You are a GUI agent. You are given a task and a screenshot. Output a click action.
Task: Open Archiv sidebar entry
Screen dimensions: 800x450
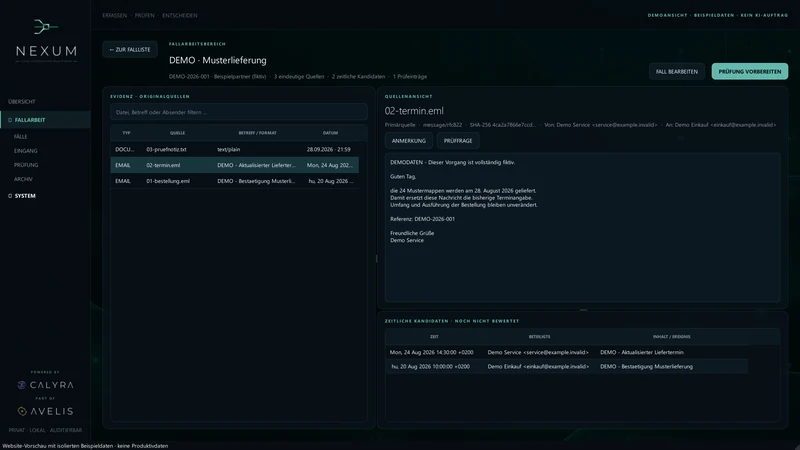pyautogui.click(x=23, y=180)
